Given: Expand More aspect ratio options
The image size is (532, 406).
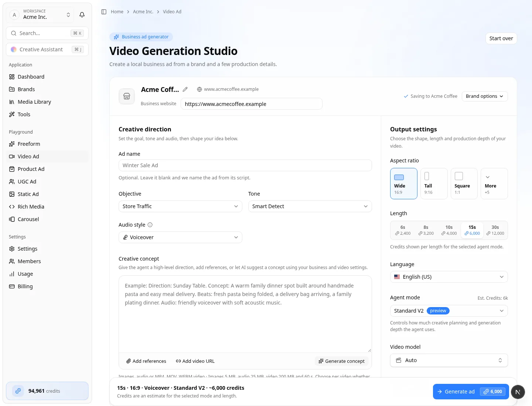Looking at the screenshot, I should point(494,184).
